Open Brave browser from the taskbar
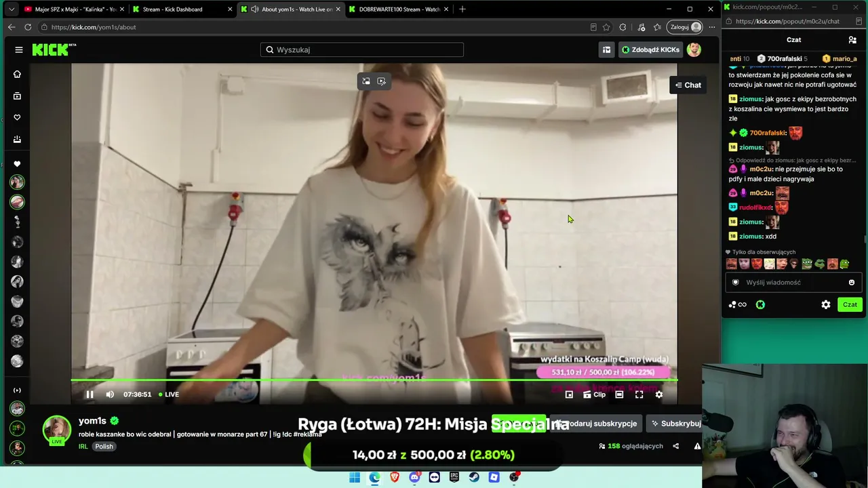The width and height of the screenshot is (868, 488). [x=395, y=477]
